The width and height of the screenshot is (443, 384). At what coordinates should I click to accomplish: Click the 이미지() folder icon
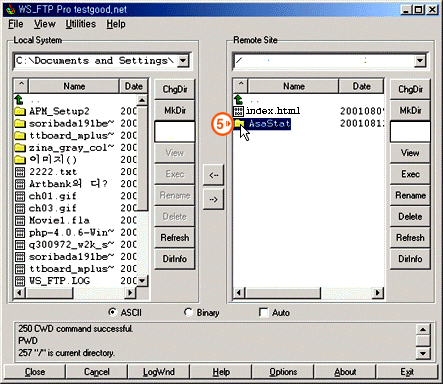coord(20,159)
